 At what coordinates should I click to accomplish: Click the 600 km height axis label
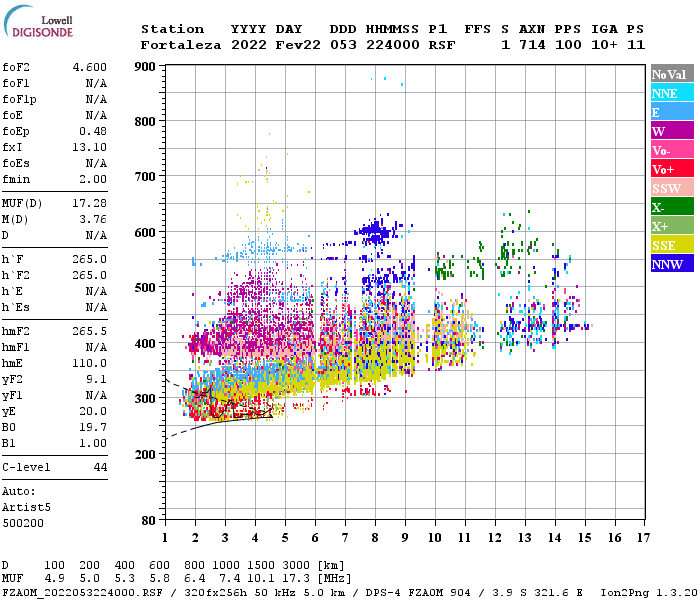pos(145,233)
